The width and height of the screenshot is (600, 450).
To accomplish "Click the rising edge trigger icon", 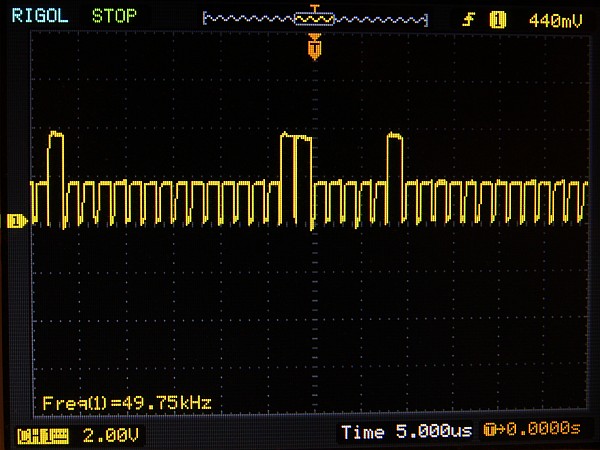I will [x=468, y=18].
